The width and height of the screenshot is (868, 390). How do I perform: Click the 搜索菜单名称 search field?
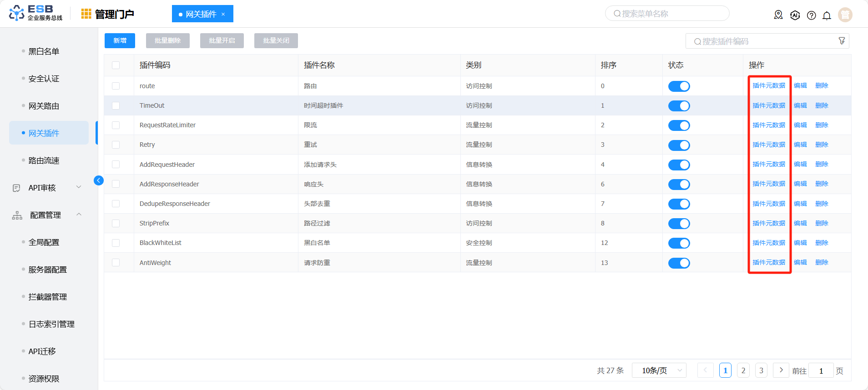[x=667, y=14]
